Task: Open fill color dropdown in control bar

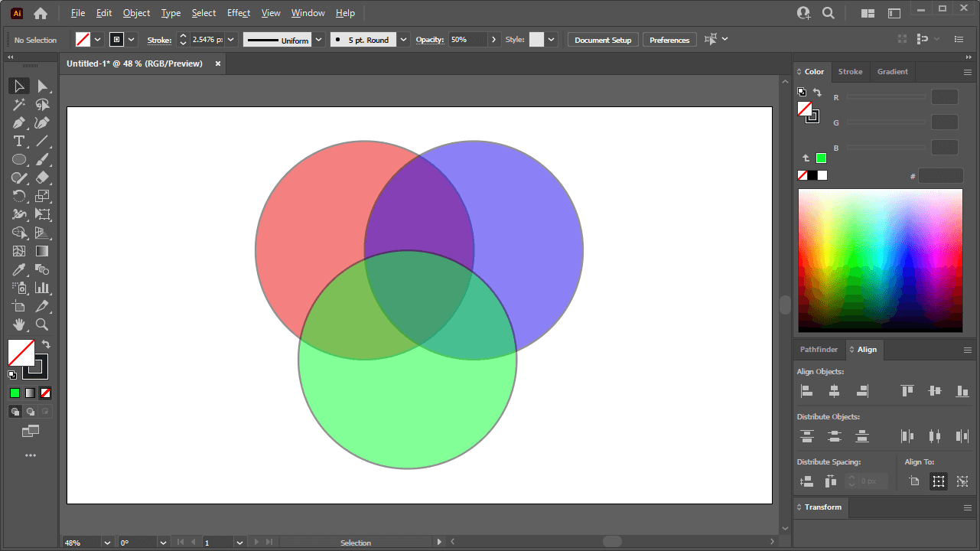Action: [x=98, y=40]
